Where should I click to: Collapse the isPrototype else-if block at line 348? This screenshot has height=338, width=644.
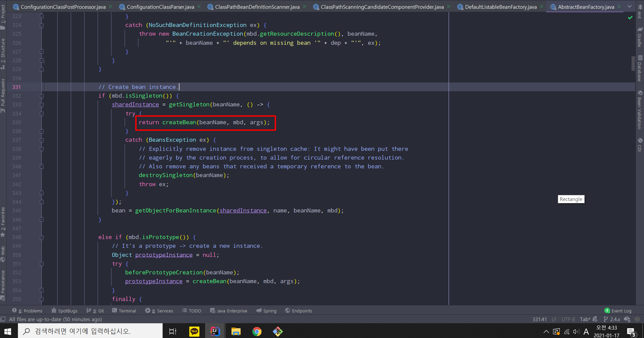pos(42,237)
